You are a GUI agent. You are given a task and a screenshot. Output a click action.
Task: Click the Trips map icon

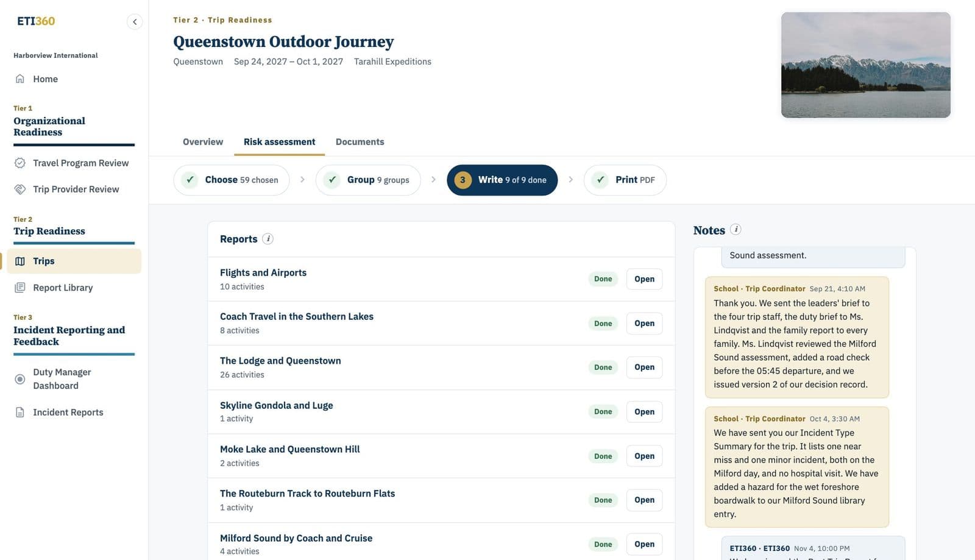[20, 261]
